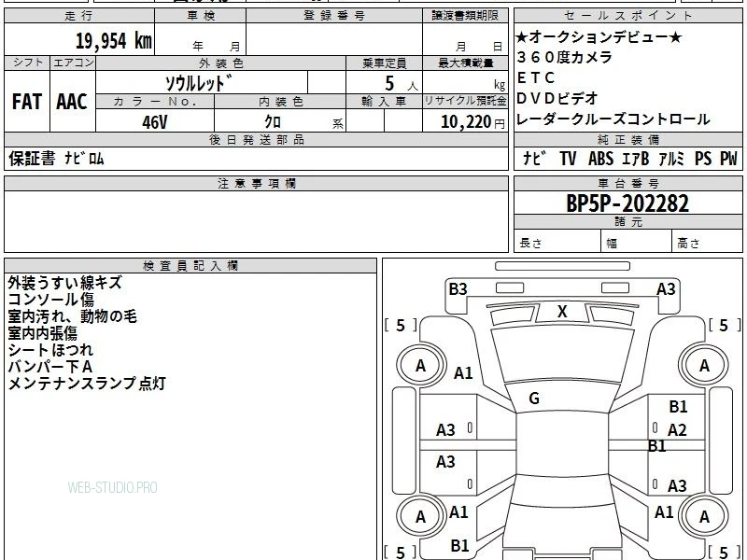The width and height of the screenshot is (747, 560).
Task: Select the seating capacity value 5 人
Action: click(401, 84)
